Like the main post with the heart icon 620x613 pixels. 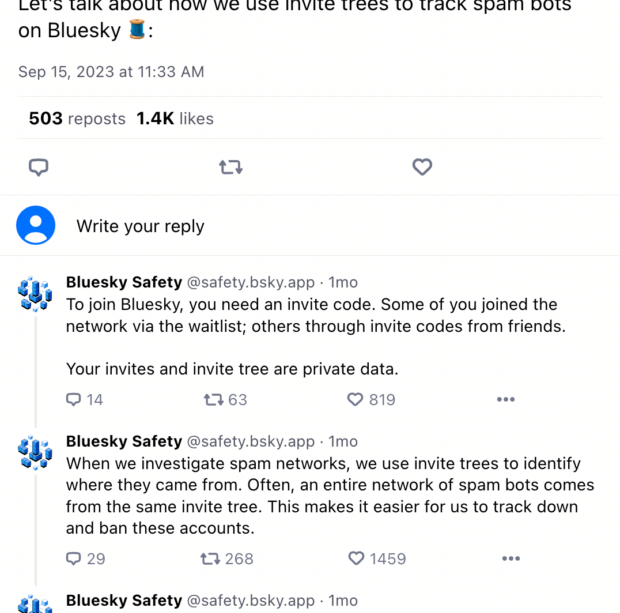[x=422, y=167]
